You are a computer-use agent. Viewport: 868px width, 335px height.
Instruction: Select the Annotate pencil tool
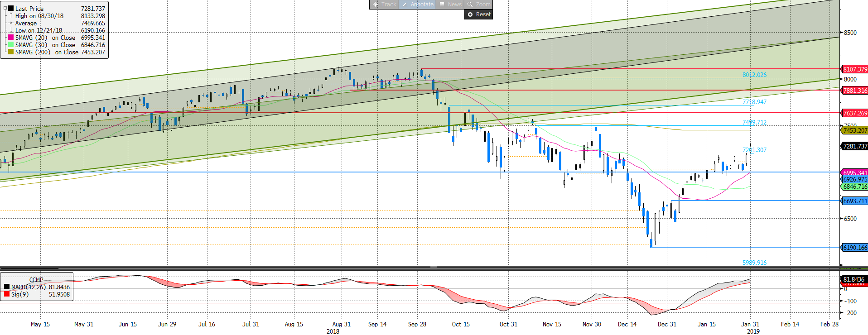click(417, 5)
